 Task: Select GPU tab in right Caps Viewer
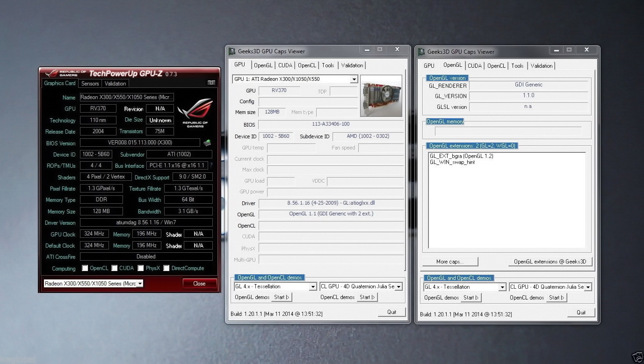click(x=429, y=66)
